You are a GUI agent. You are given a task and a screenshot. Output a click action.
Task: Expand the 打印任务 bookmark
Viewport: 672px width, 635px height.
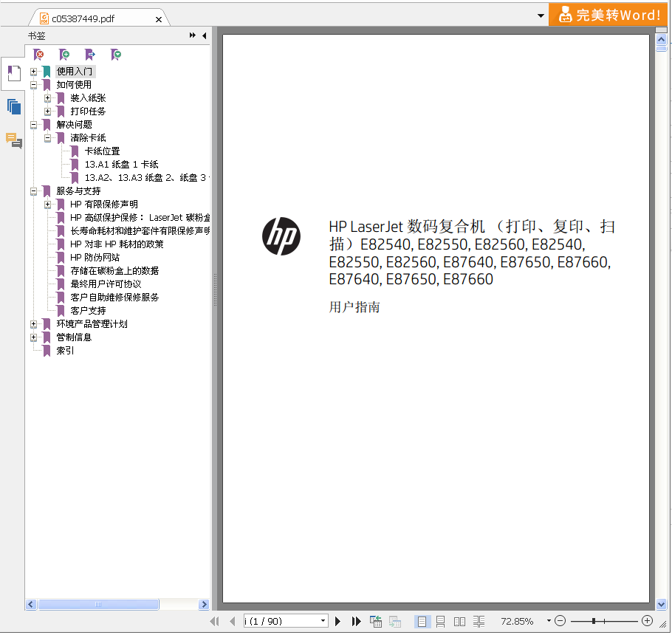tap(47, 111)
